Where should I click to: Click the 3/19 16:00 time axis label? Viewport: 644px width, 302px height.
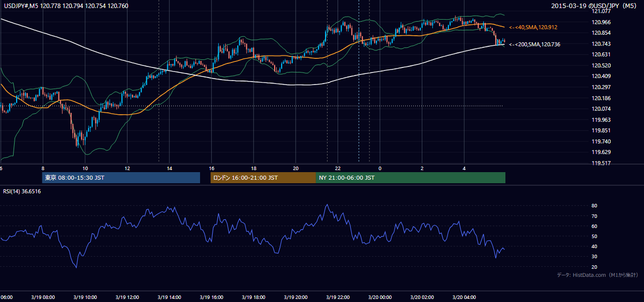tap(212, 297)
